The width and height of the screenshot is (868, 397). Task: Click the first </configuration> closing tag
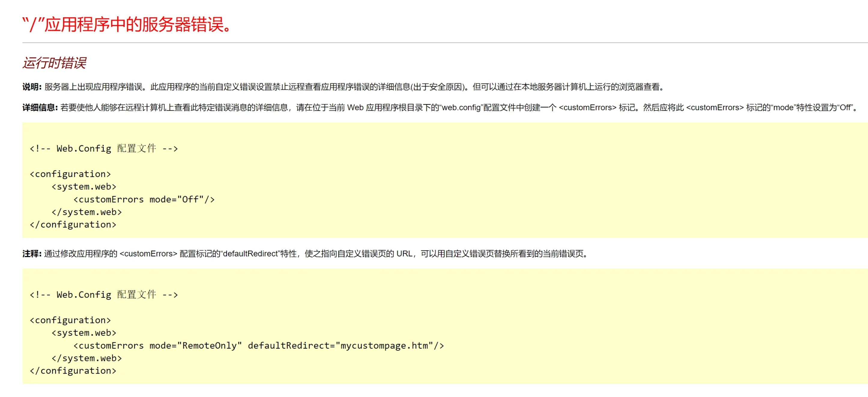point(73,224)
